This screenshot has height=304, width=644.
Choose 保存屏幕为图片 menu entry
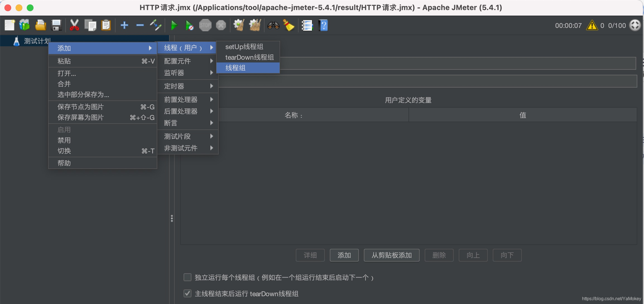[x=102, y=117]
